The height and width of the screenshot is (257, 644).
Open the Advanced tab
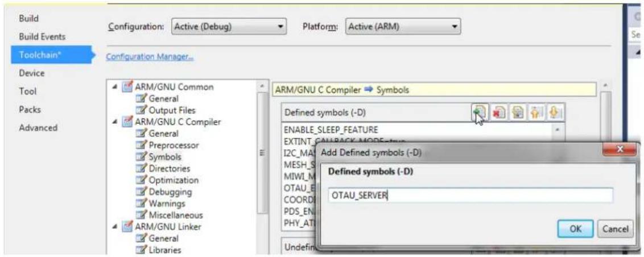pos(38,128)
